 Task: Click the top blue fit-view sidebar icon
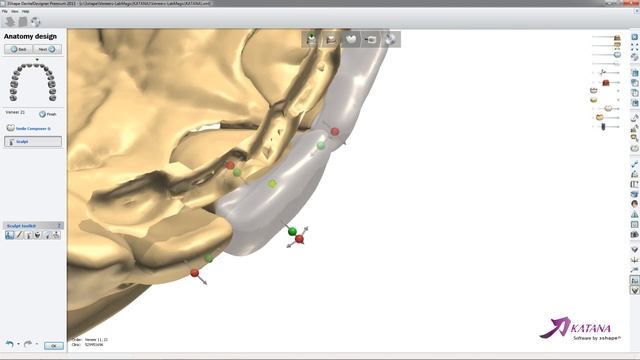coord(635,37)
